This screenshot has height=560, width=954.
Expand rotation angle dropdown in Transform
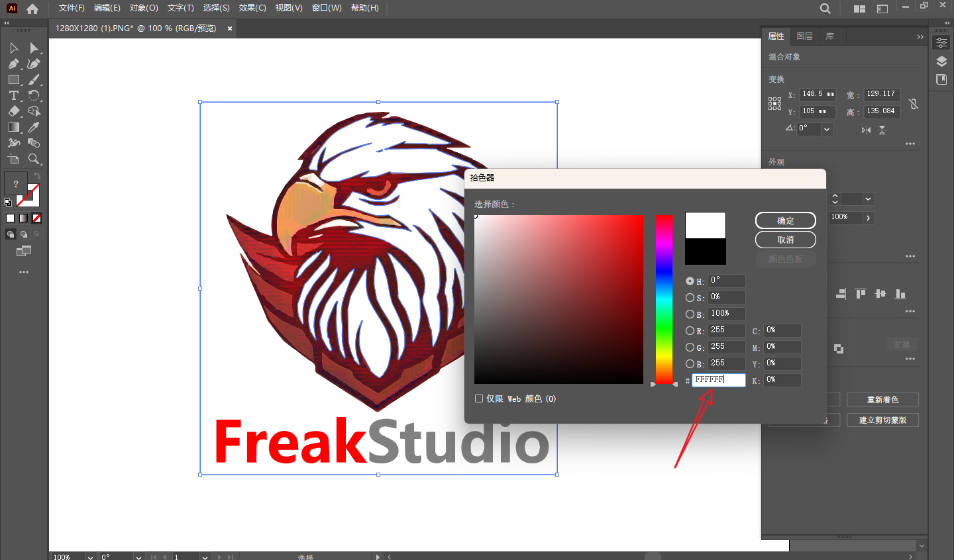pos(827,129)
